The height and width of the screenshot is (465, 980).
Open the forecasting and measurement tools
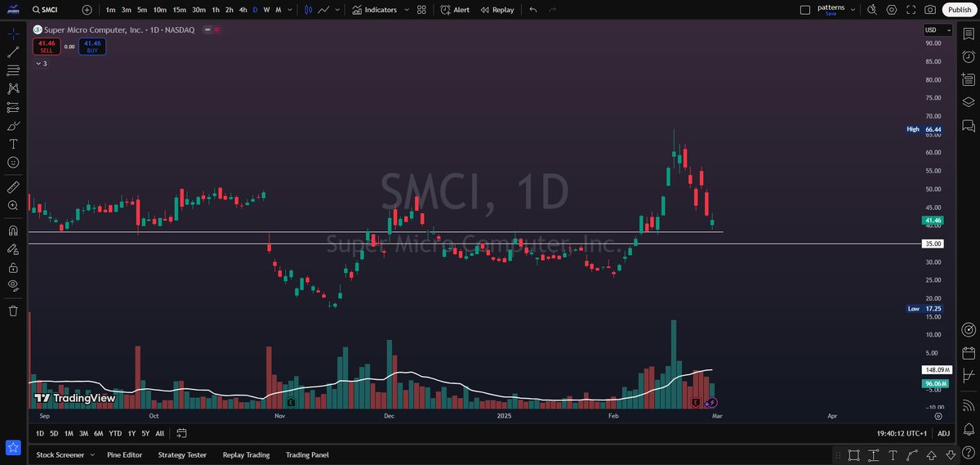[x=13, y=107]
